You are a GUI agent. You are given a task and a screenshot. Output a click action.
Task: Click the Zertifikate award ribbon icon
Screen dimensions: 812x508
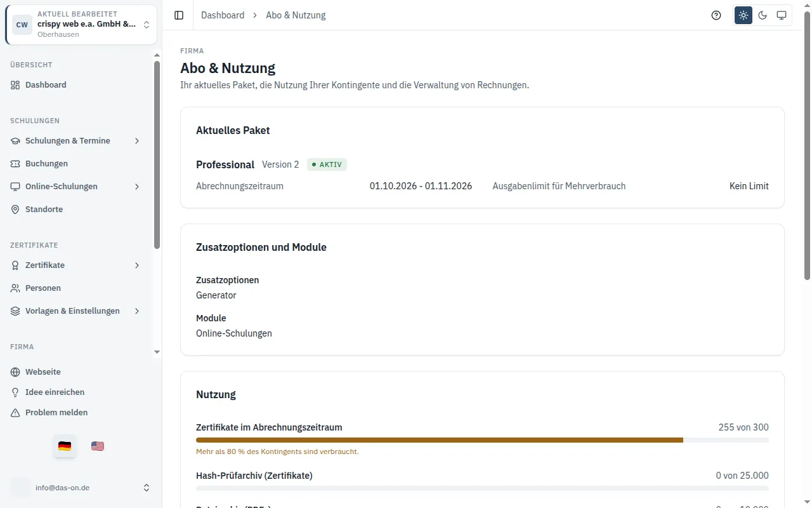[x=15, y=265]
